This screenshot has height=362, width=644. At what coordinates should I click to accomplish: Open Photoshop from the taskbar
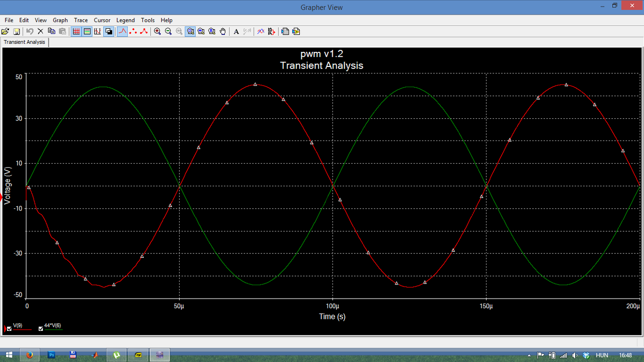[51, 355]
